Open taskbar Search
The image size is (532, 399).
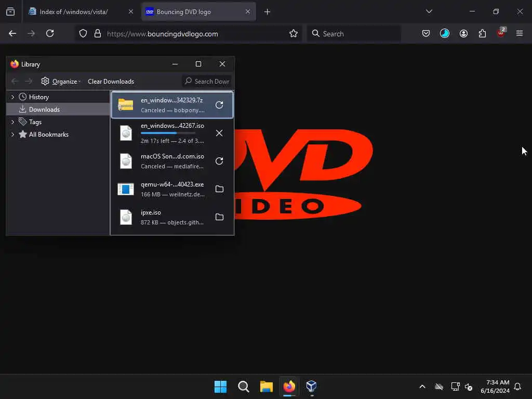[243, 387]
